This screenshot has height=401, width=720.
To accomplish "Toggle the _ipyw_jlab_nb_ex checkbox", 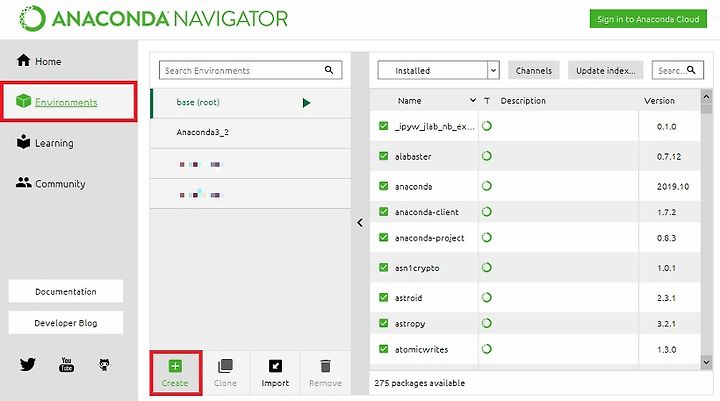I will click(383, 126).
